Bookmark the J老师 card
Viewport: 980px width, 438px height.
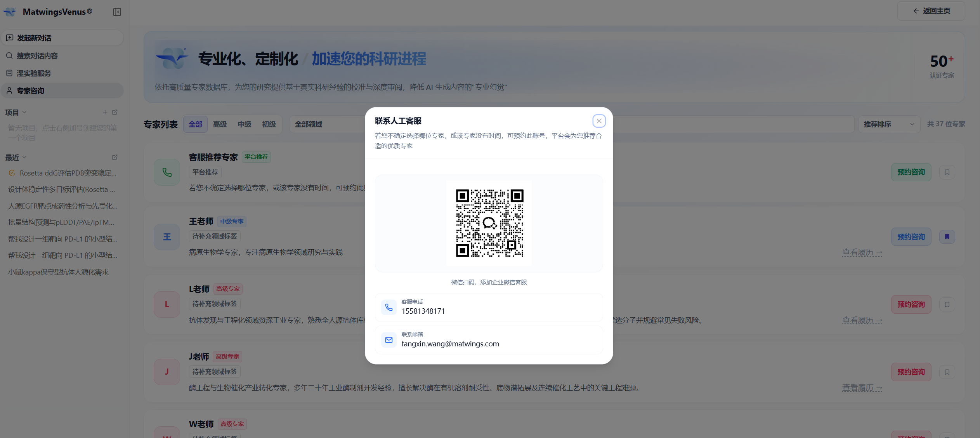click(x=947, y=372)
